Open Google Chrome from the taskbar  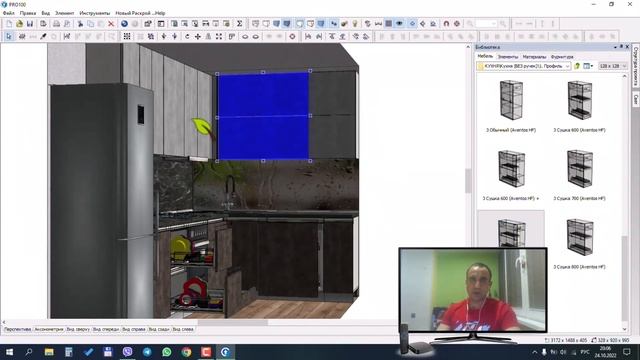click(187, 351)
